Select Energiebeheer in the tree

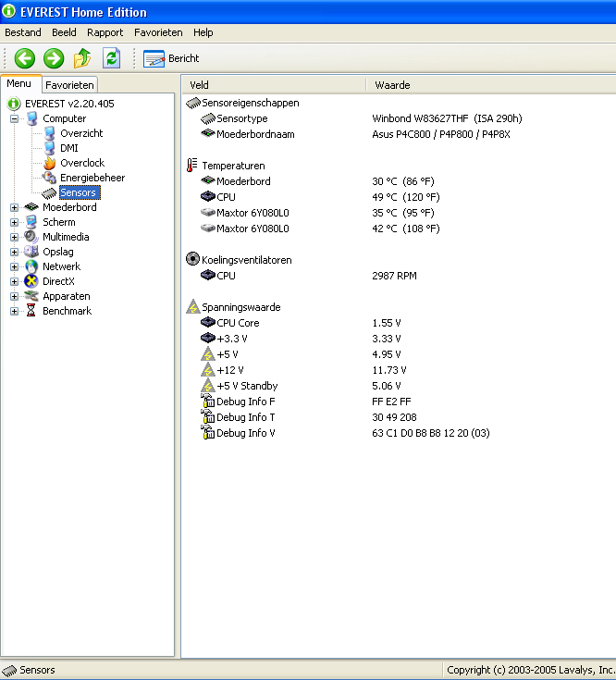[x=92, y=178]
